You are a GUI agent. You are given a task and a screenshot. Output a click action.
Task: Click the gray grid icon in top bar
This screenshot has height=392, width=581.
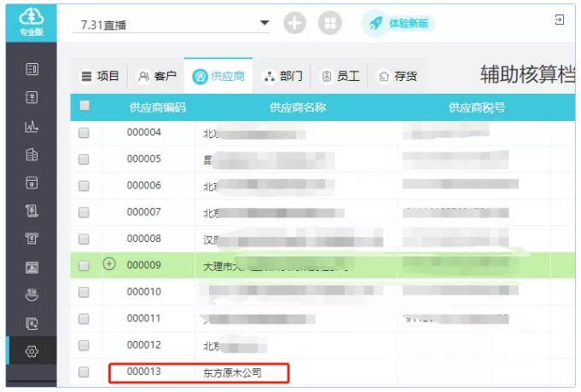point(329,24)
